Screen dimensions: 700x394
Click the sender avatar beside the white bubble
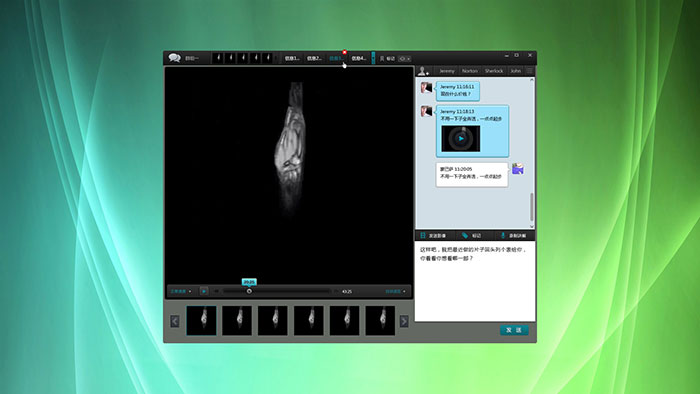click(518, 169)
